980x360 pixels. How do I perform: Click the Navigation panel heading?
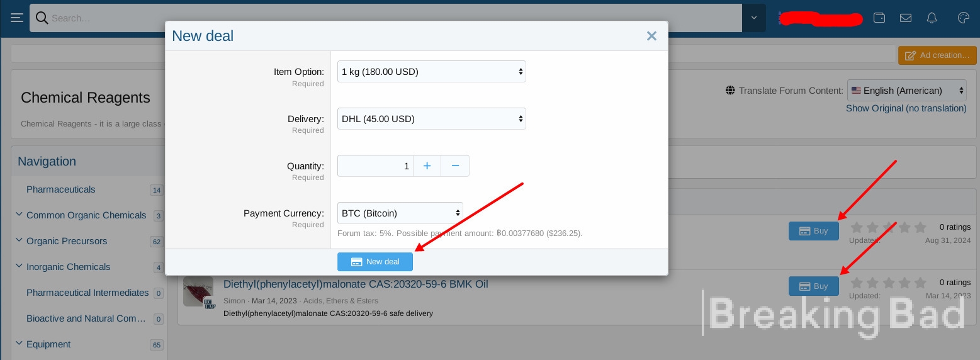tap(47, 161)
